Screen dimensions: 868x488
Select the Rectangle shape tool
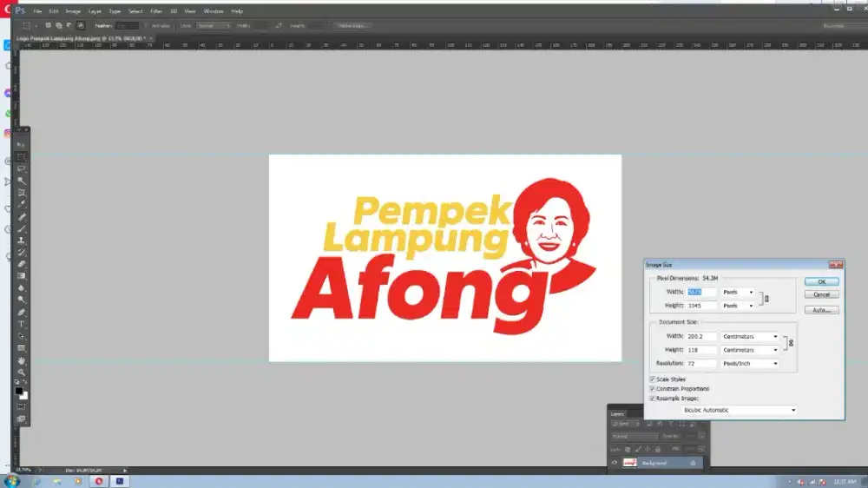click(x=21, y=348)
